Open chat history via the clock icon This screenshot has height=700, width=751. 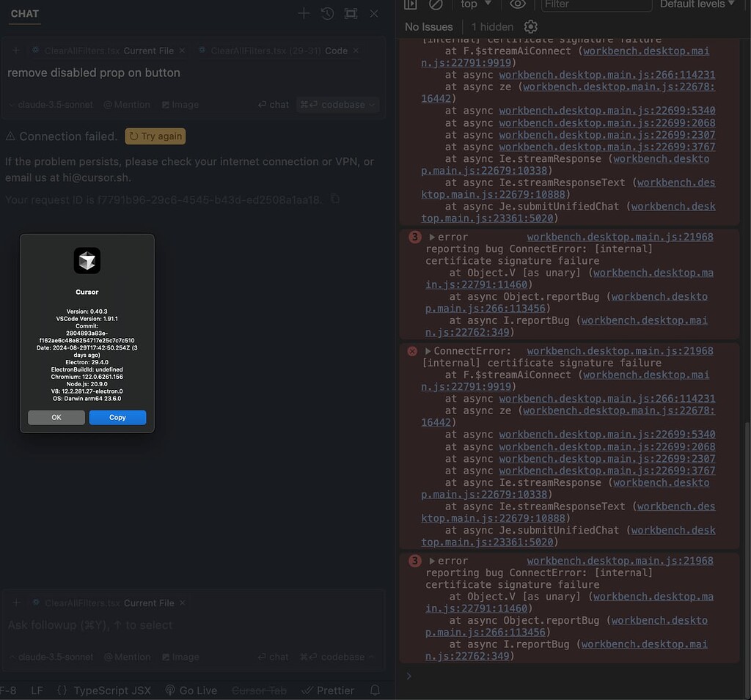pos(327,13)
